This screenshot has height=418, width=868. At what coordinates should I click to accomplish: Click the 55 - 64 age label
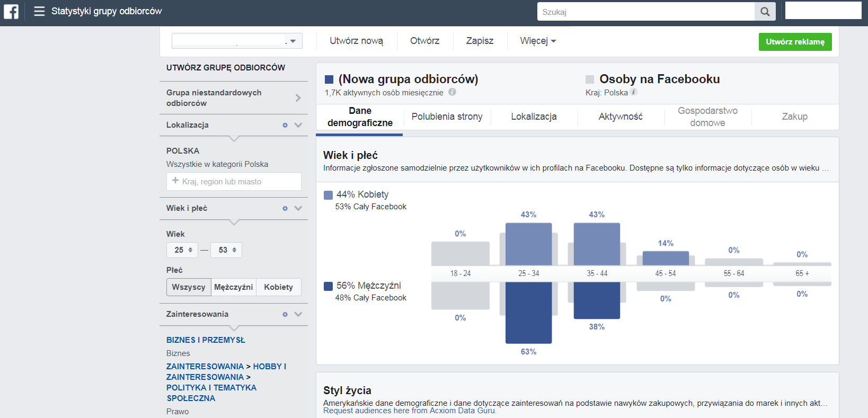tap(734, 273)
